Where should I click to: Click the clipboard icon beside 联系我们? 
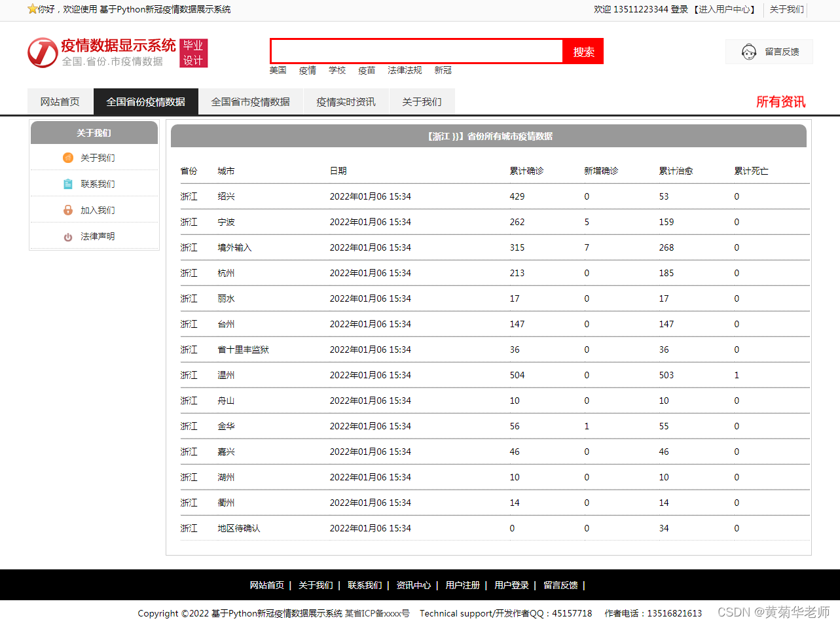point(68,184)
